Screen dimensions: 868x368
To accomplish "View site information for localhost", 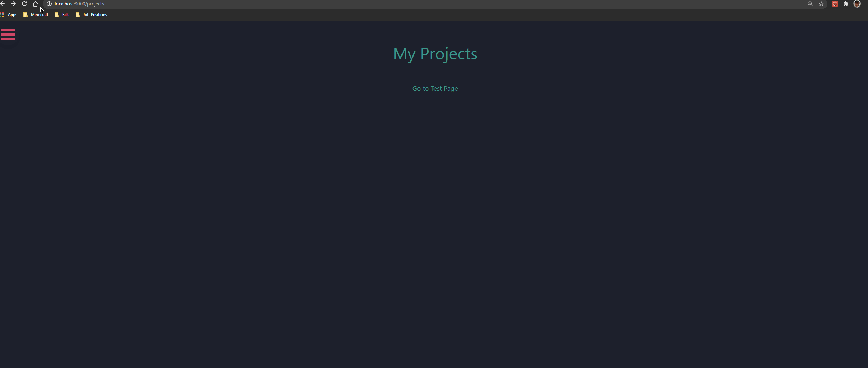I will click(x=49, y=4).
